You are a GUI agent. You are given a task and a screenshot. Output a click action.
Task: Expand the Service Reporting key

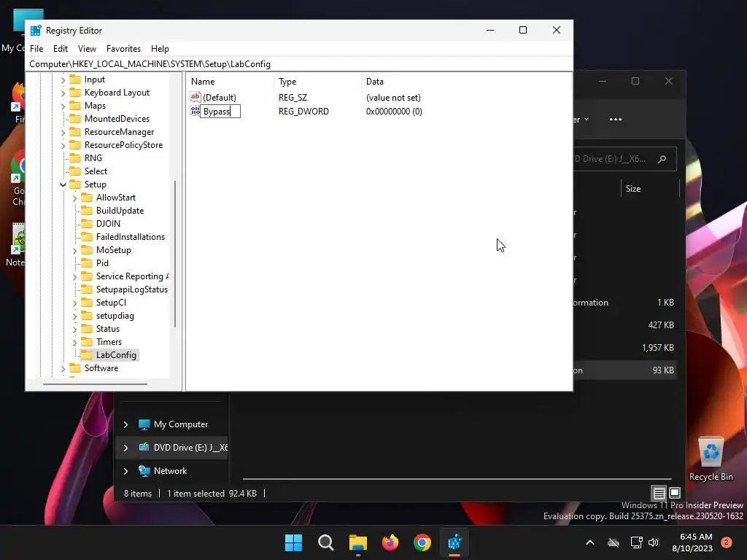[75, 276]
